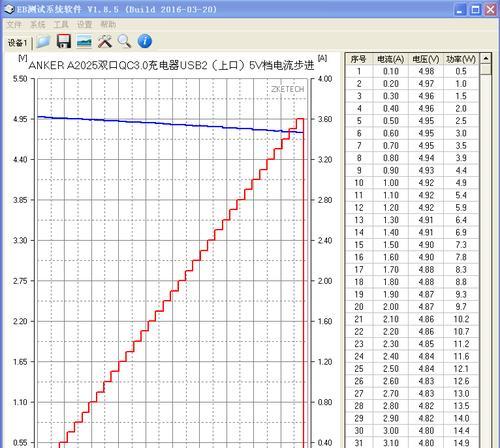Open a file with the folder icon
Image resolution: width=500 pixels, height=448 pixels.
click(x=44, y=42)
